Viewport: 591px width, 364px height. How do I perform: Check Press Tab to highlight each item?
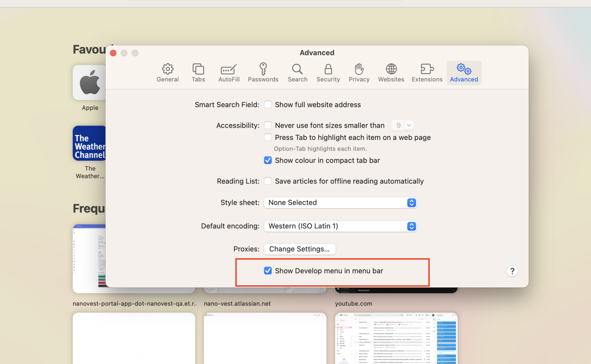pyautogui.click(x=268, y=137)
